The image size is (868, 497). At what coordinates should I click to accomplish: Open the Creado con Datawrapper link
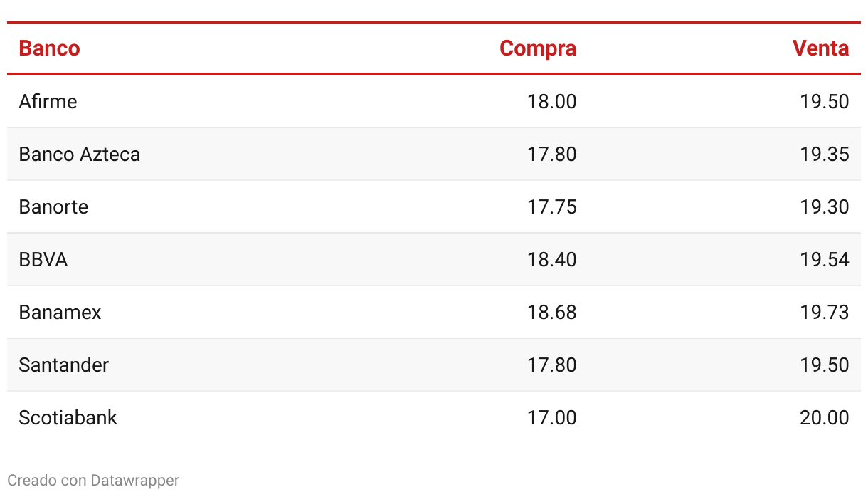tap(93, 480)
